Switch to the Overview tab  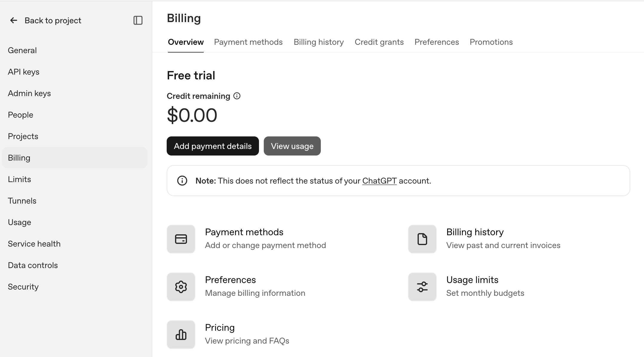(x=186, y=42)
